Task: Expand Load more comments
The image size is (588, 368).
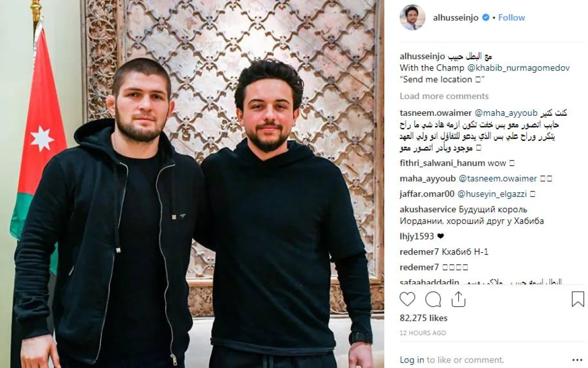Action: 444,96
